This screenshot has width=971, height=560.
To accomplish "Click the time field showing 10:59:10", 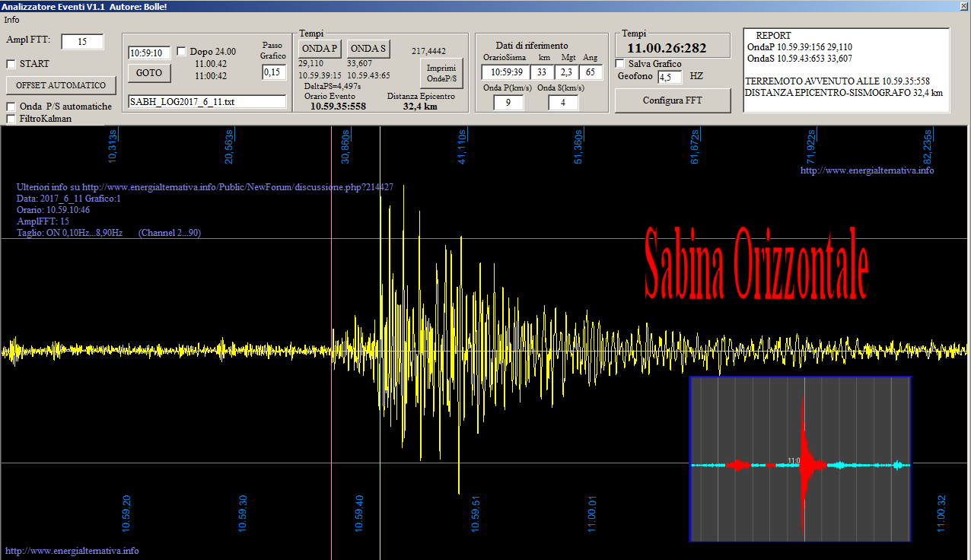I will point(150,53).
